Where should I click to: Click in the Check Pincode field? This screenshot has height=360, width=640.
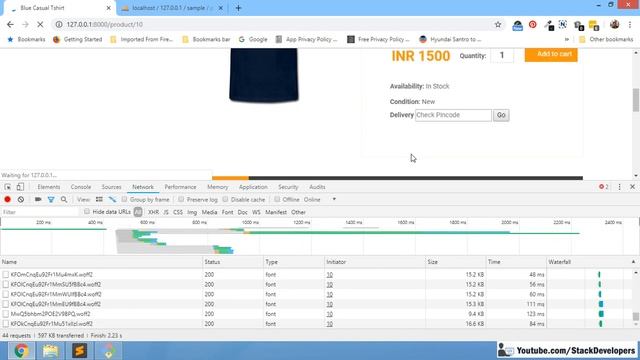click(453, 115)
